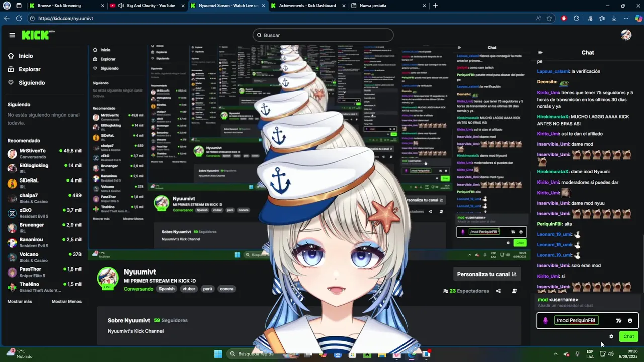Open the emoji smiley picker
This screenshot has width=644, height=362.
[x=630, y=321]
